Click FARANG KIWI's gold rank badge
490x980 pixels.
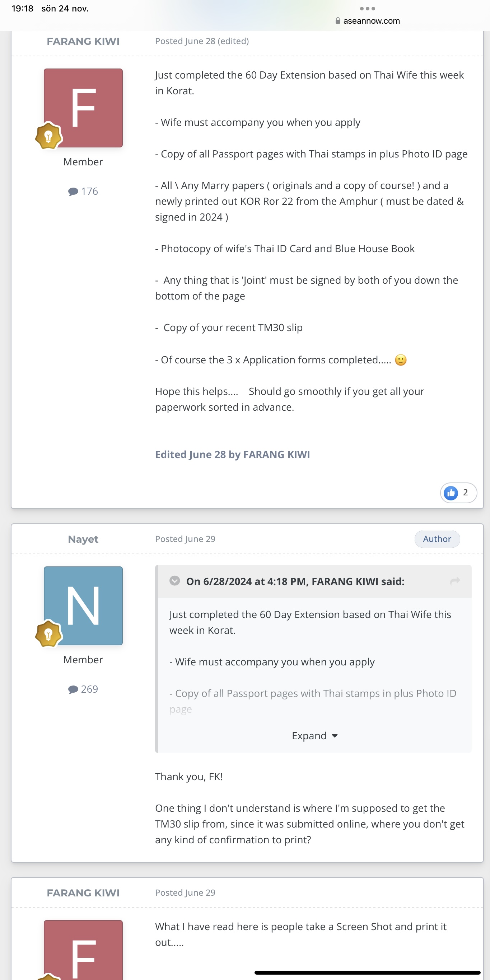tap(48, 136)
